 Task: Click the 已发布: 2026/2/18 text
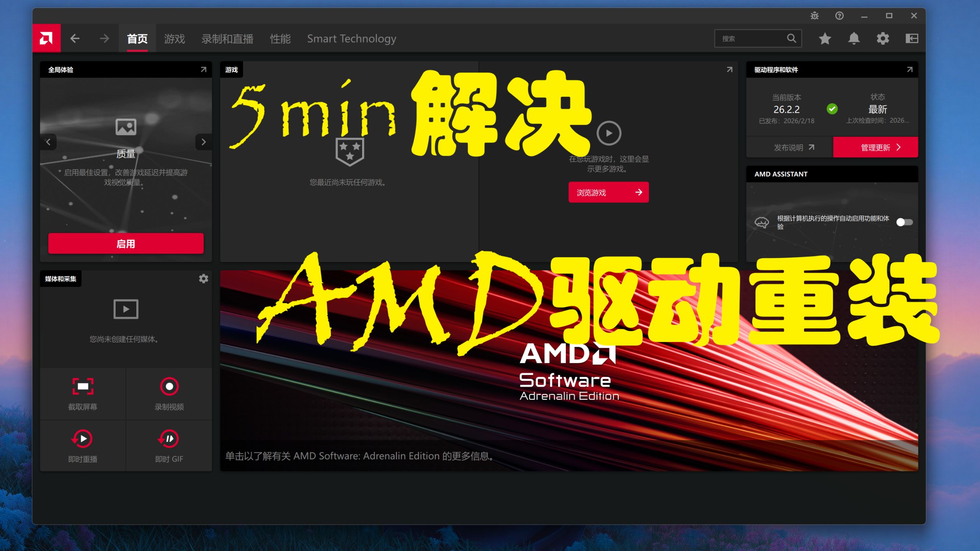(x=786, y=121)
